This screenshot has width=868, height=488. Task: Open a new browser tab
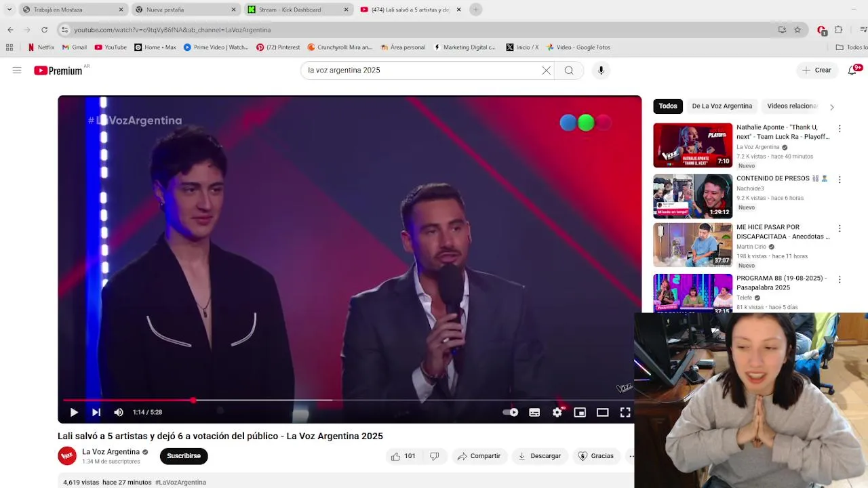(x=476, y=9)
